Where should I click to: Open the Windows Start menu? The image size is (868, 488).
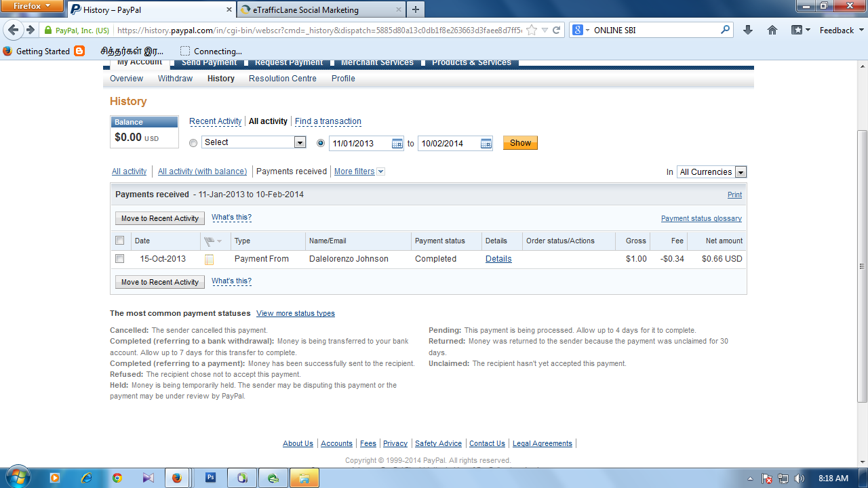click(x=17, y=478)
